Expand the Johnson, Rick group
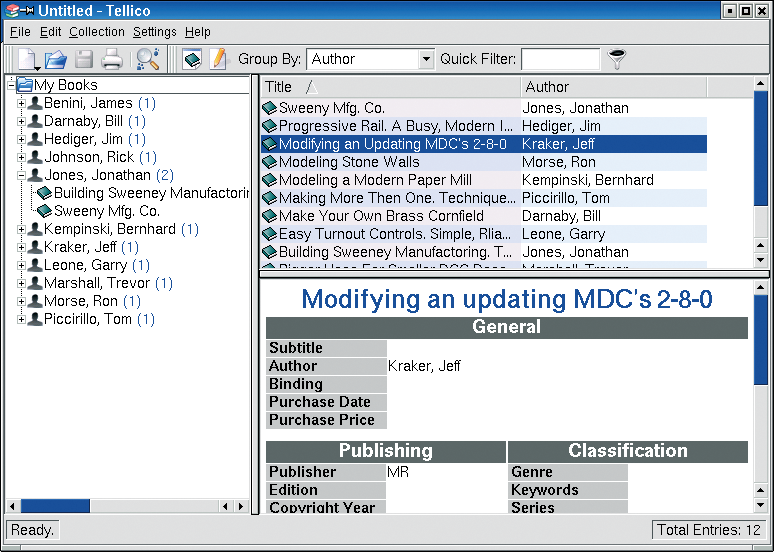Image resolution: width=774 pixels, height=552 pixels. coord(21,158)
